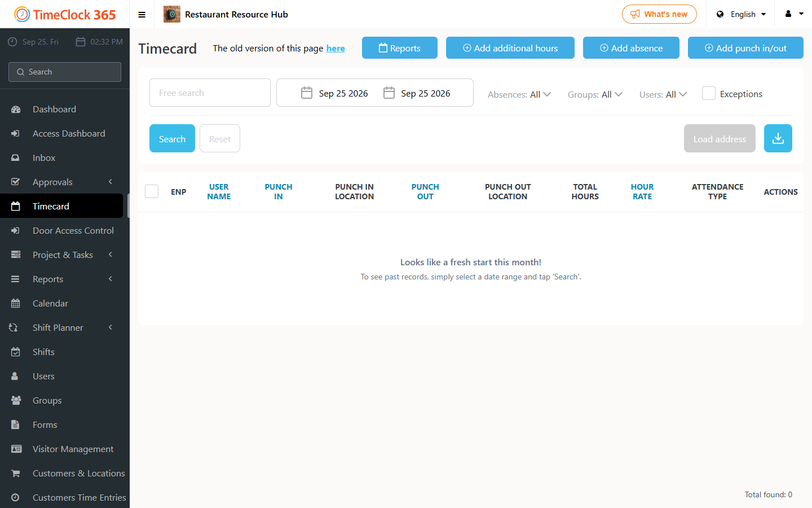Expand the Reports sidebar submenu chevron
This screenshot has width=812, height=508.
pos(111,279)
